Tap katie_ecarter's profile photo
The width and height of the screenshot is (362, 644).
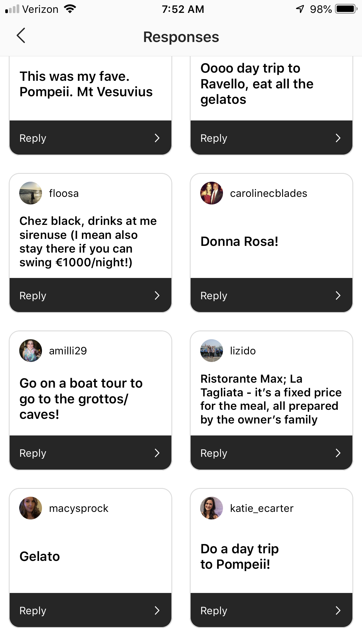click(212, 508)
